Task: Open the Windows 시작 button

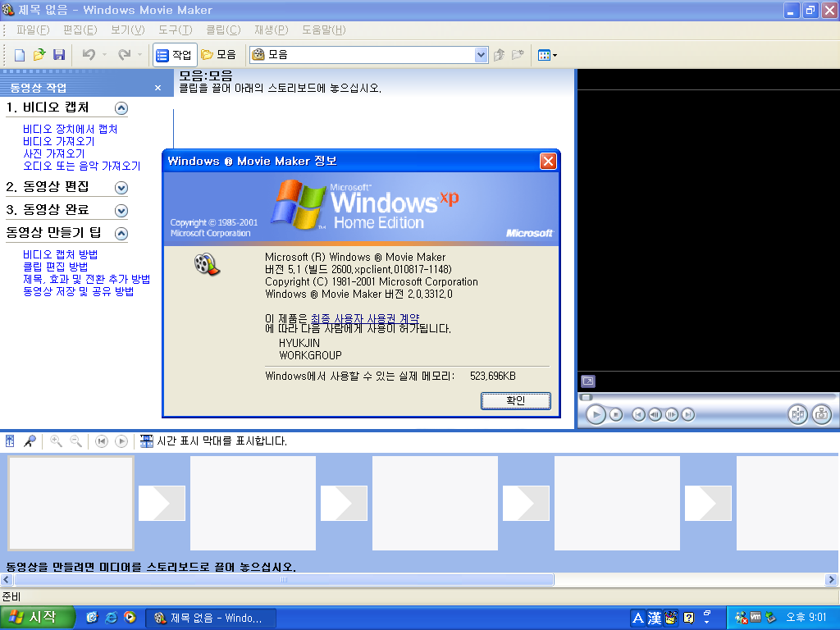Action: pyautogui.click(x=36, y=618)
